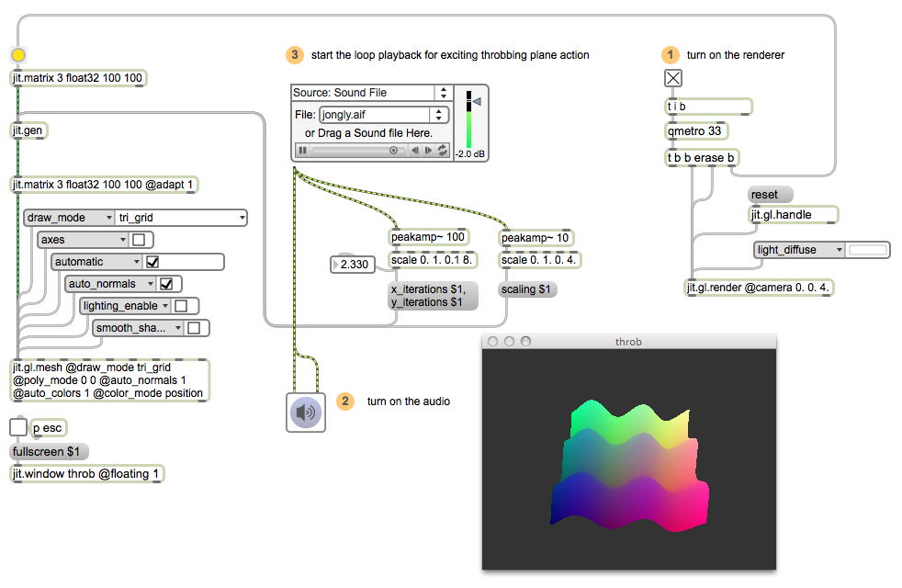
Task: Open the jongly.aif file dropdown
Action: pyautogui.click(x=384, y=115)
